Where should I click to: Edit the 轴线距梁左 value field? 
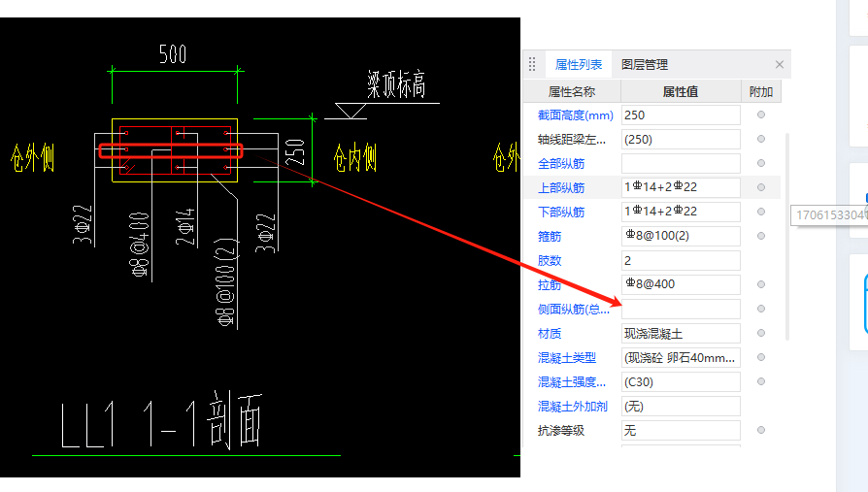681,140
